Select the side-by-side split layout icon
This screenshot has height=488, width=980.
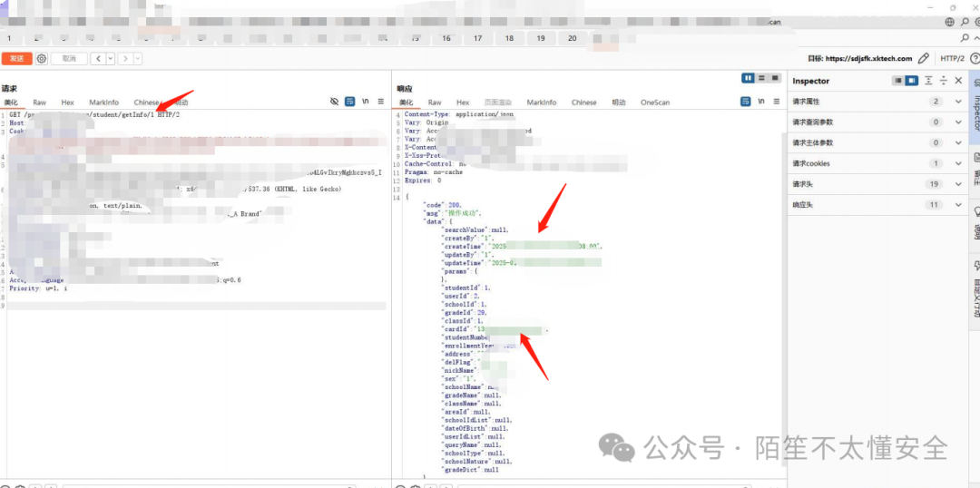tap(748, 77)
